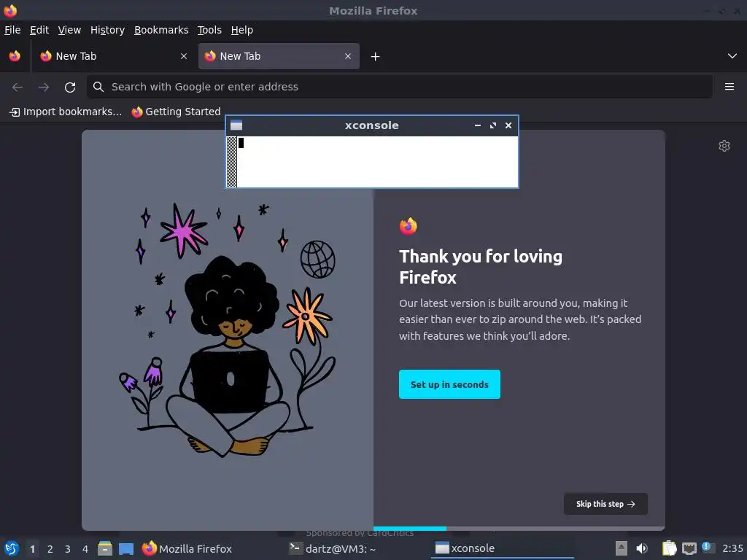747x560 pixels.
Task: Click the removable media eject tray icon
Action: tap(622, 548)
